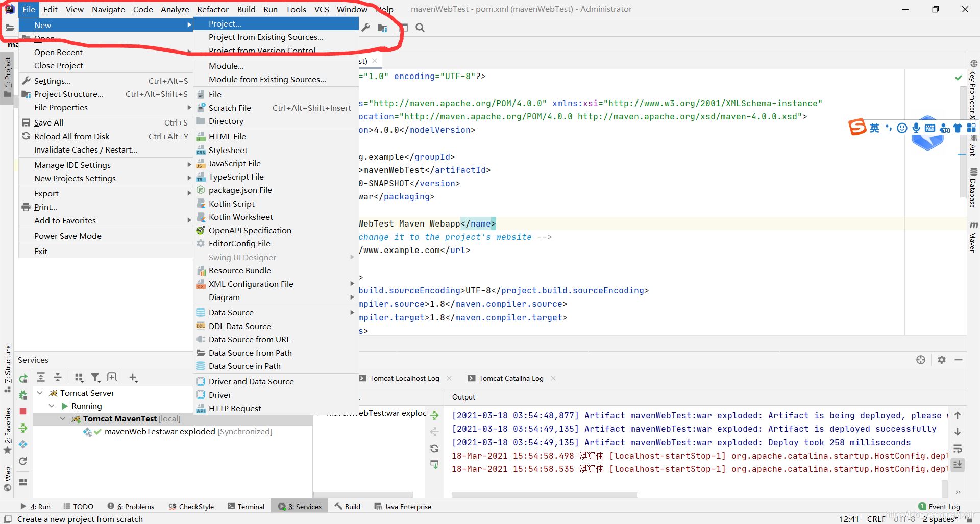The image size is (980, 524).
Task: Click the console output horizontal scrollbar
Action: click(x=544, y=494)
